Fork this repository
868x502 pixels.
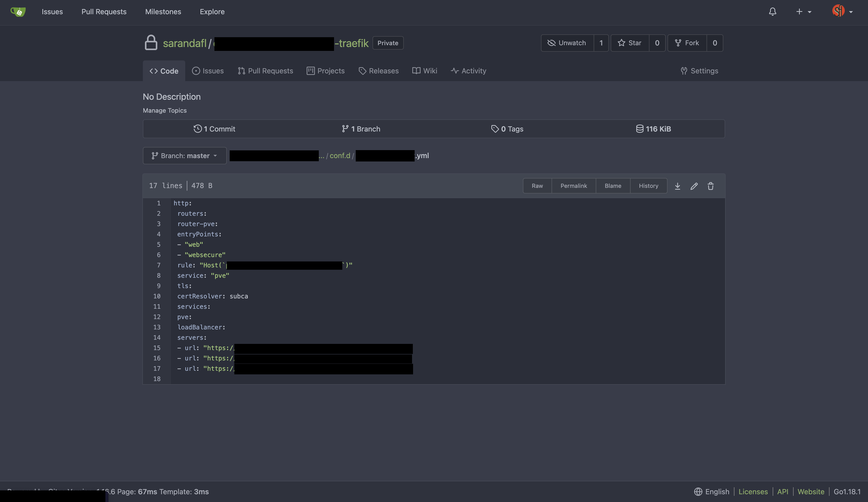click(687, 43)
